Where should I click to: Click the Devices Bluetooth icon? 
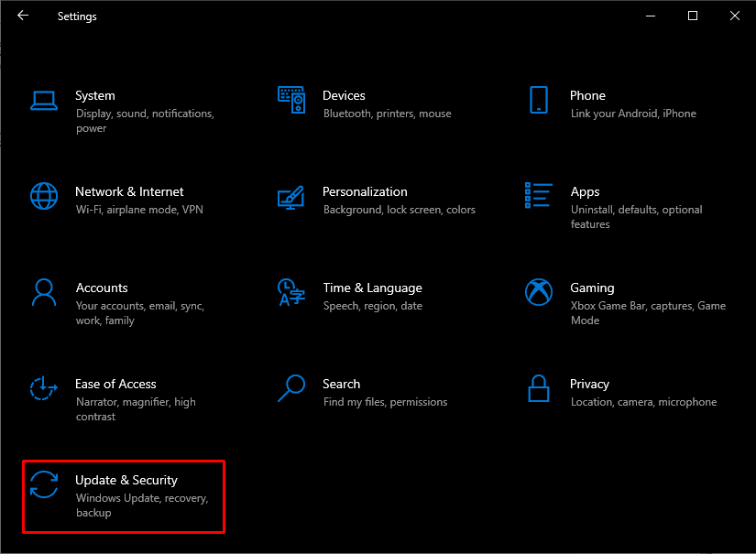coord(291,101)
